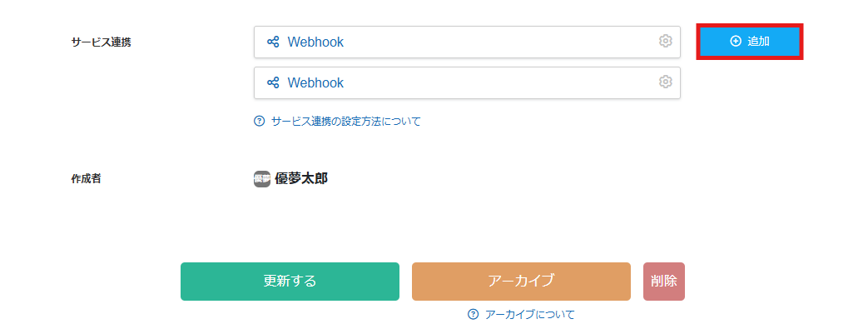
Task: Click the first Webhook field box
Action: 467,42
